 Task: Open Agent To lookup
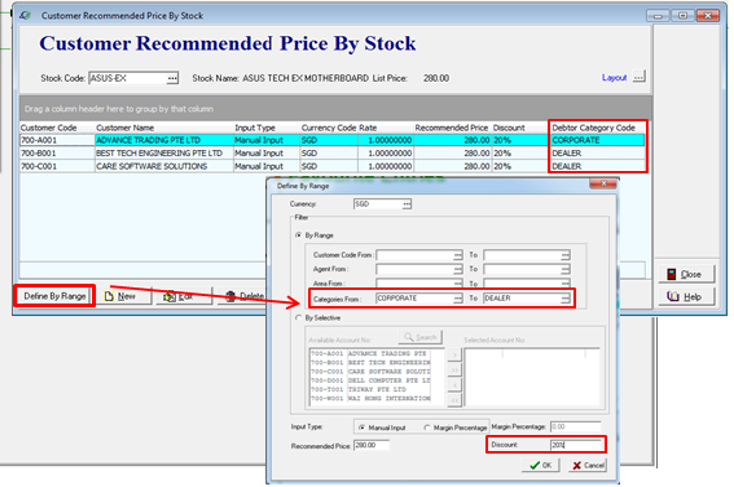tap(565, 269)
